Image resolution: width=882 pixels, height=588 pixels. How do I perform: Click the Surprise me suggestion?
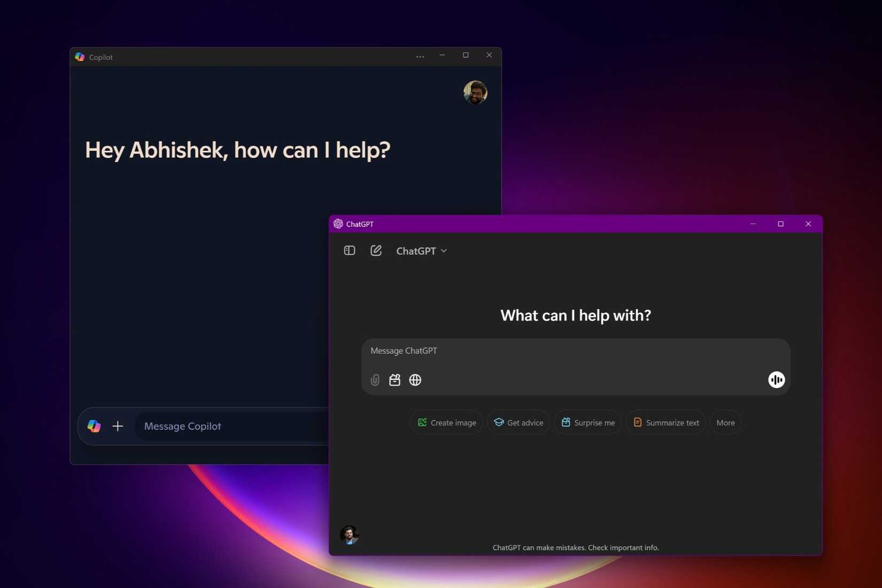tap(587, 422)
